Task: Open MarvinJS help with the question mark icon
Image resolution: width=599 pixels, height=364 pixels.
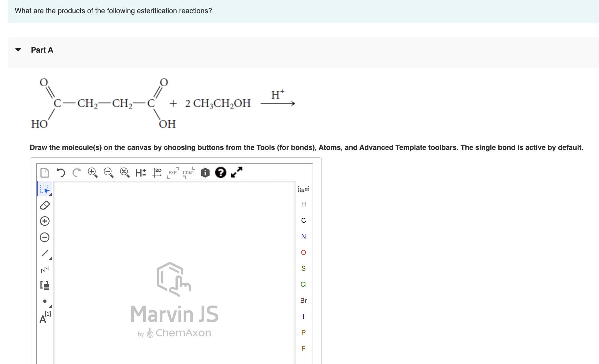Action: 220,173
